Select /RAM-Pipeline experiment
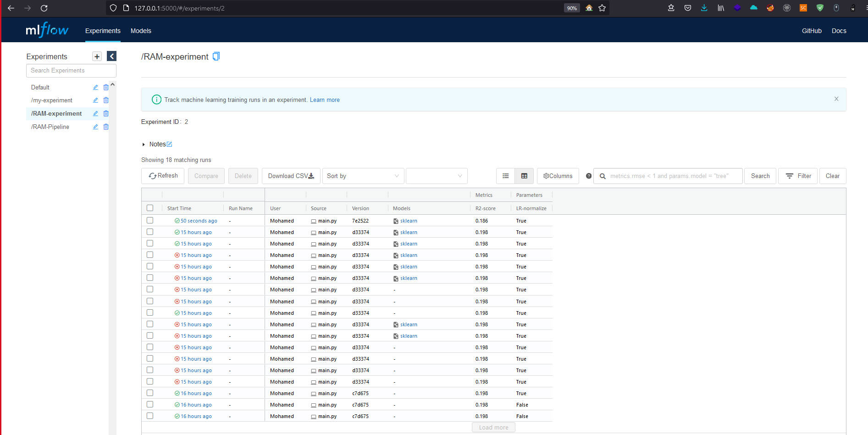The height and width of the screenshot is (435, 868). click(x=50, y=127)
